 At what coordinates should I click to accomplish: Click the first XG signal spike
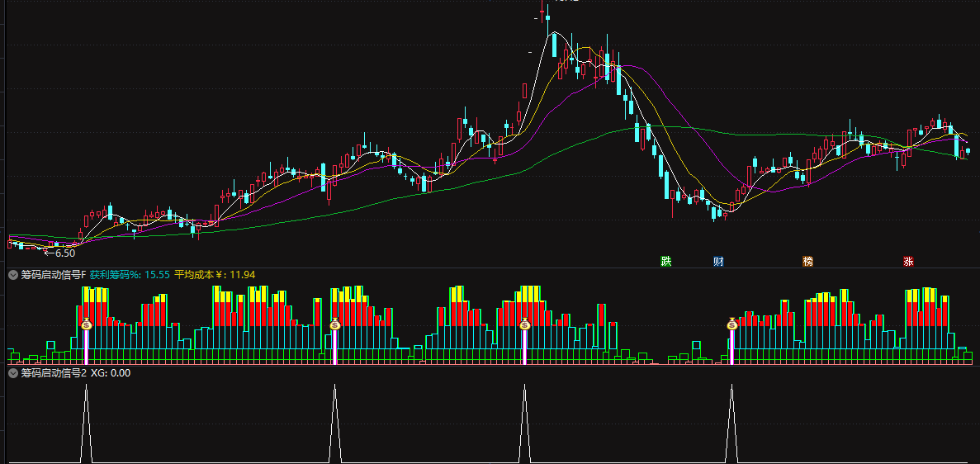(87, 424)
